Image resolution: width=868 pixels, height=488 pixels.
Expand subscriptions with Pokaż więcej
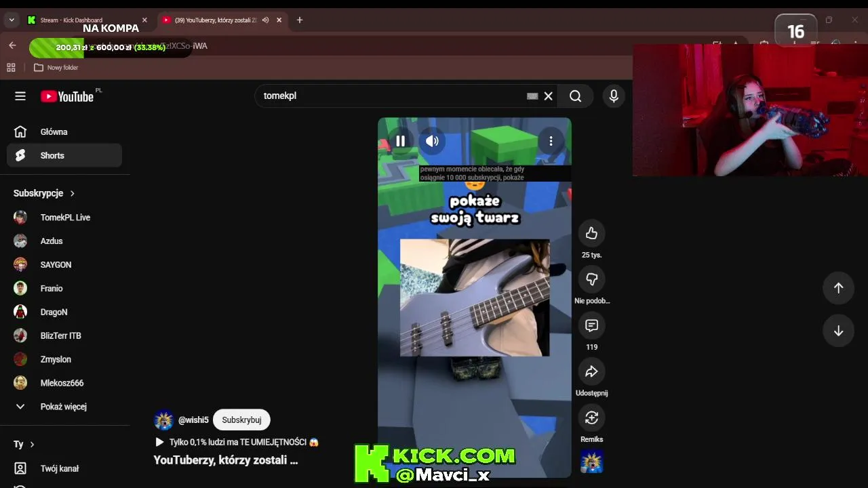click(x=64, y=407)
